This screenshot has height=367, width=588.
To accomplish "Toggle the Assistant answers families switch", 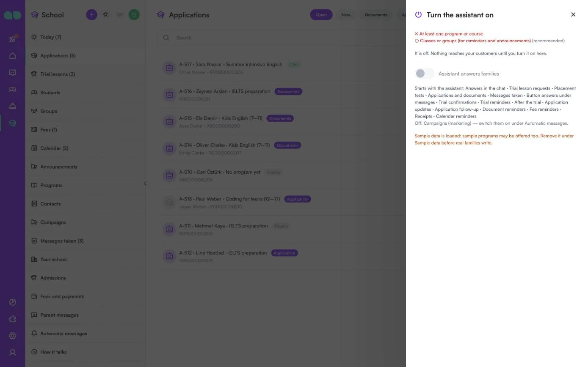I will click(x=425, y=74).
